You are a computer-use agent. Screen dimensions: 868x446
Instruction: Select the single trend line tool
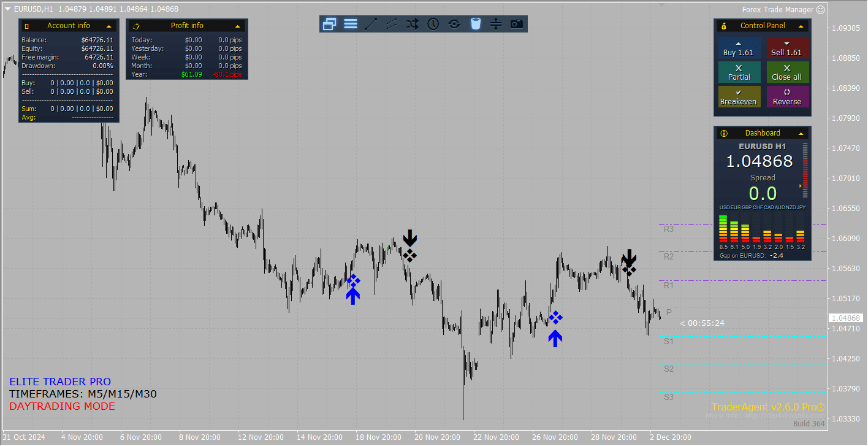(371, 24)
